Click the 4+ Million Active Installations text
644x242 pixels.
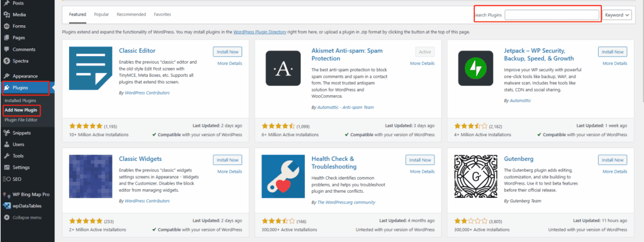[x=483, y=135]
